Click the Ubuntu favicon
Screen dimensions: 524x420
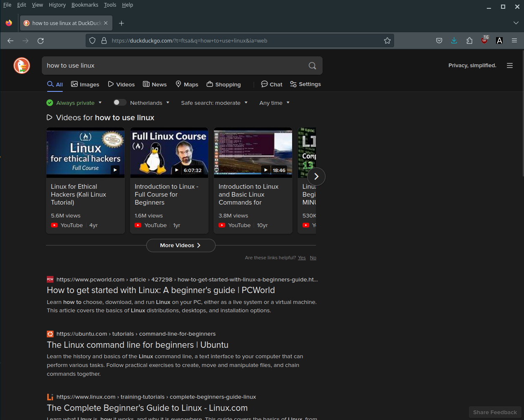50,334
